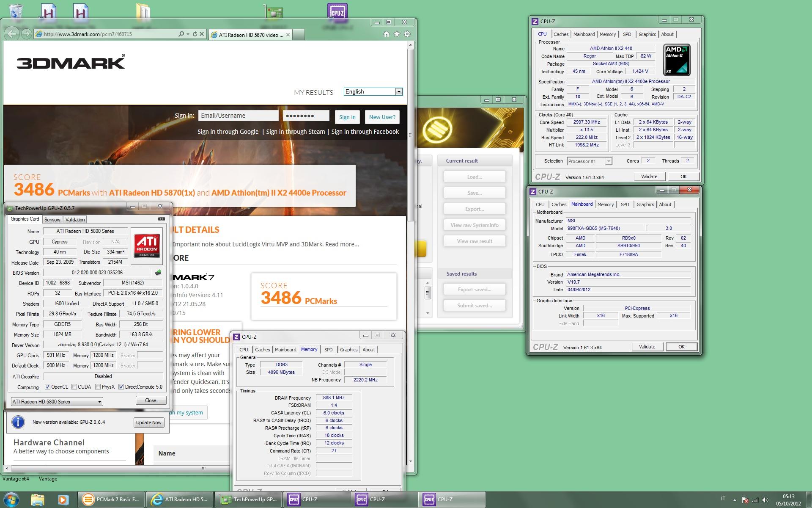This screenshot has width=812, height=508.
Task: Click the Sign in button
Action: pos(347,117)
